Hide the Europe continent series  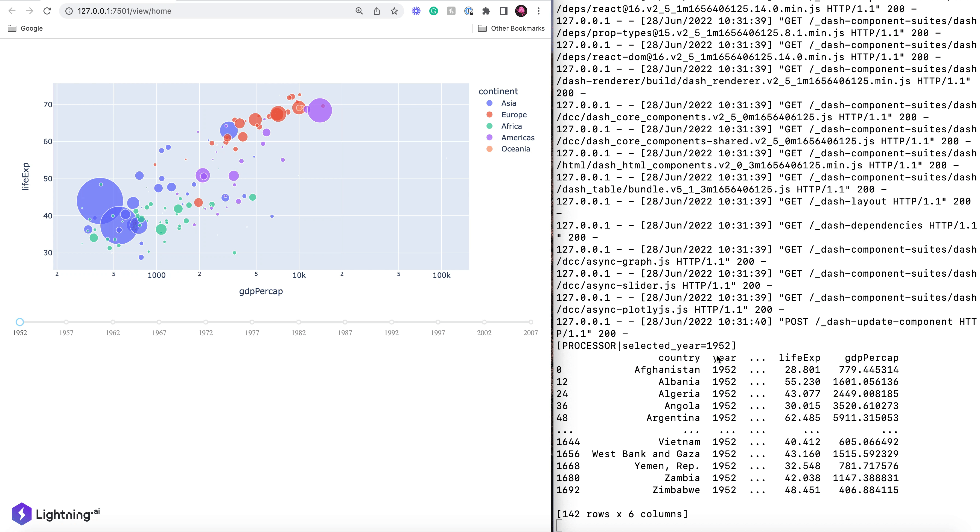(x=514, y=115)
